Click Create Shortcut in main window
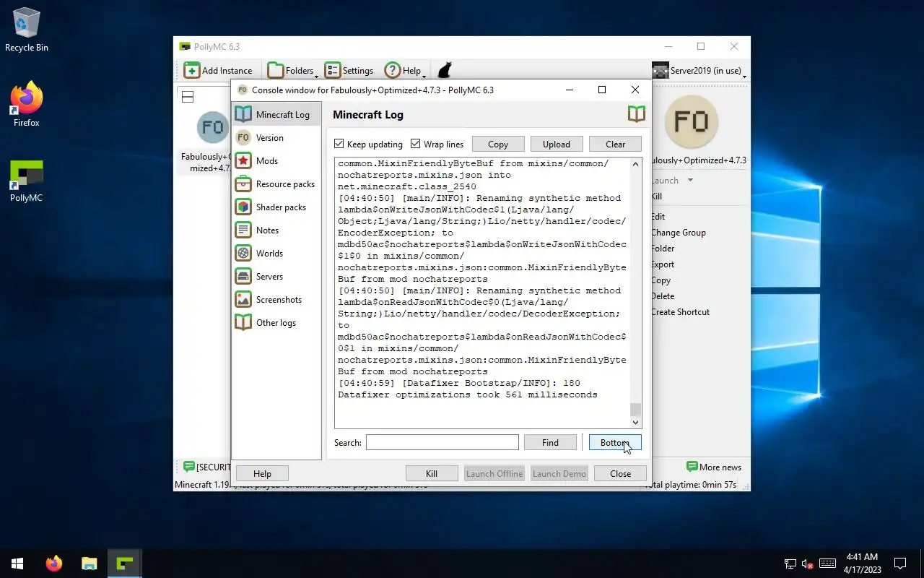The image size is (924, 578). pos(680,311)
